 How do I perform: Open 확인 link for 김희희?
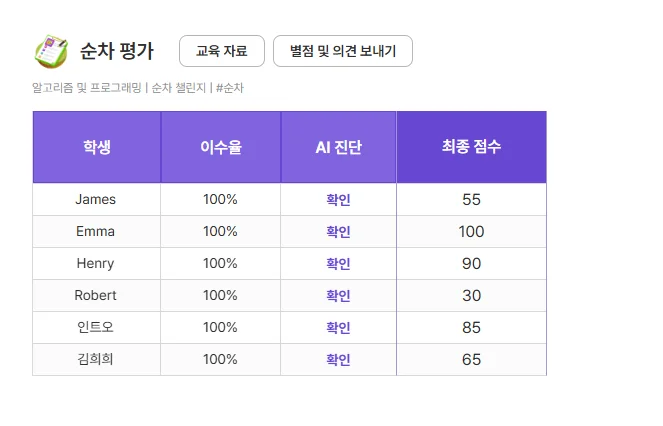pos(338,360)
